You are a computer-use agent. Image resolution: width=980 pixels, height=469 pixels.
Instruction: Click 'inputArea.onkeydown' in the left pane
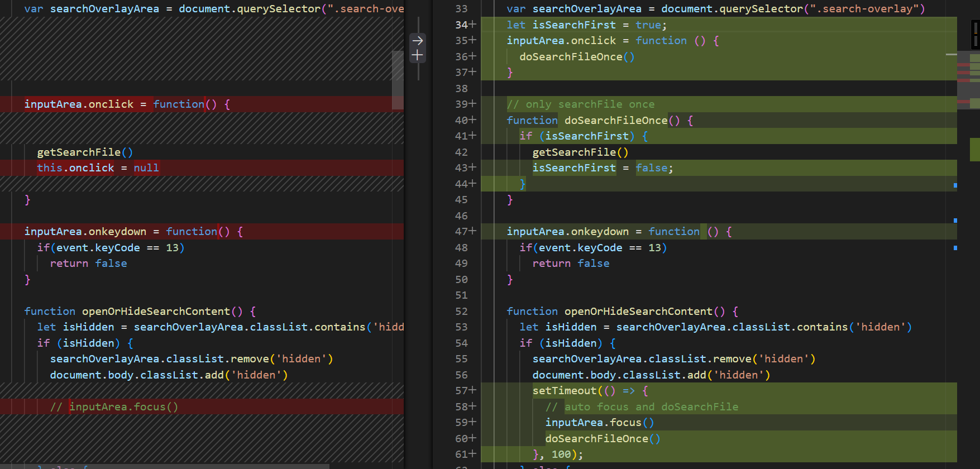click(x=85, y=231)
